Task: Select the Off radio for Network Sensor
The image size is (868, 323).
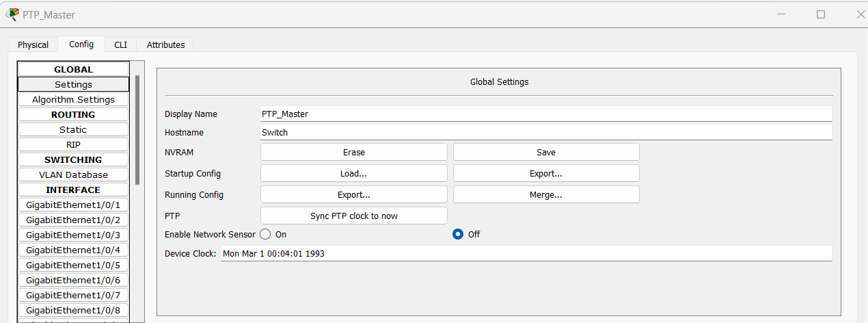Action: [x=458, y=234]
